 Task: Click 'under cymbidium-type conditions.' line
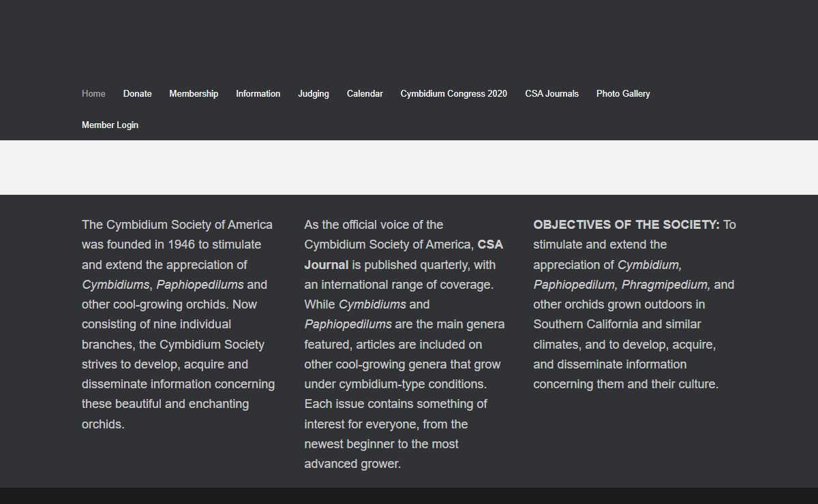coord(395,384)
